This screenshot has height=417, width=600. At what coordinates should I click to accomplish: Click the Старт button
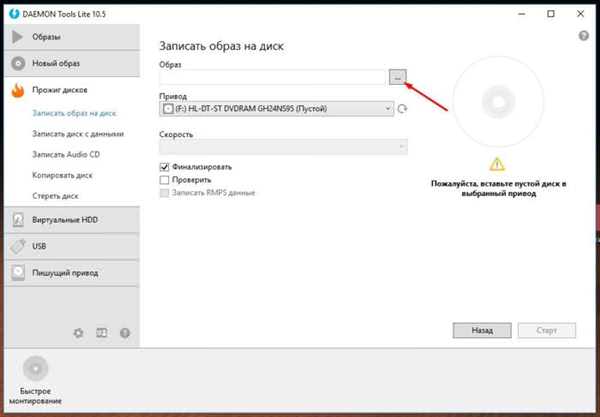pos(546,331)
